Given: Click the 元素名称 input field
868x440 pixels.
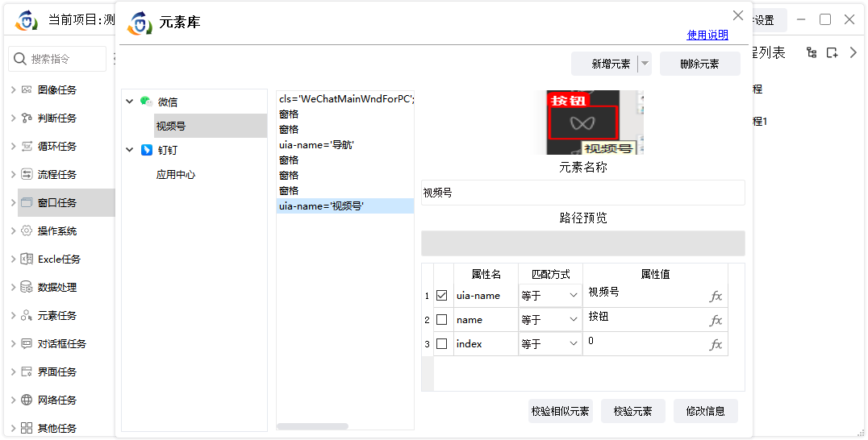Looking at the screenshot, I should [x=583, y=193].
